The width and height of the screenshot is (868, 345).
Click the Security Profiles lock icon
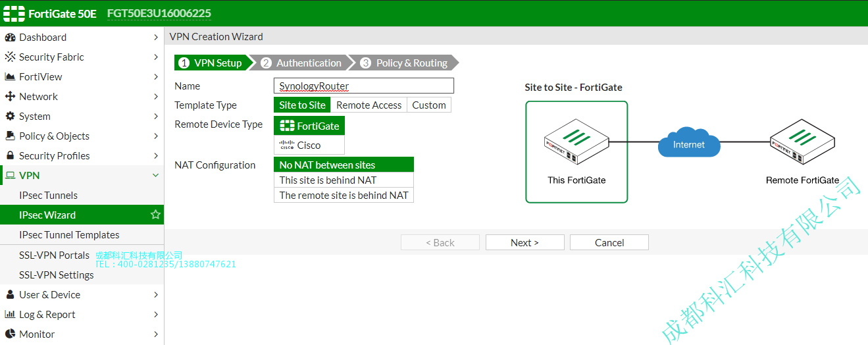(10, 156)
